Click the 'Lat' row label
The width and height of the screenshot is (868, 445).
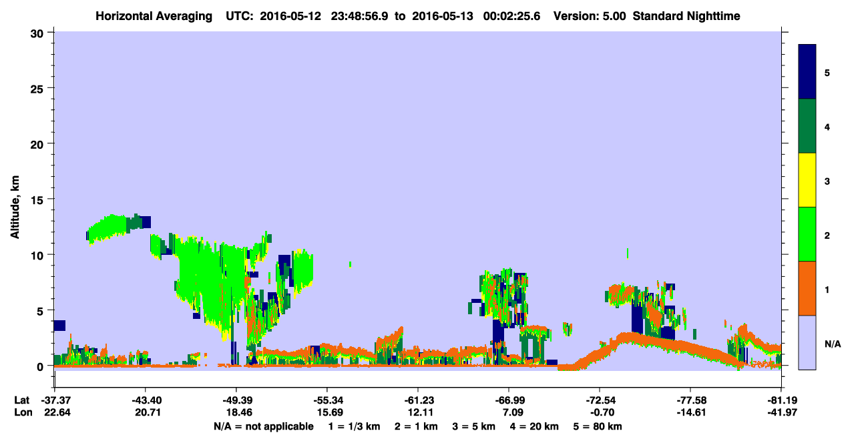22,400
